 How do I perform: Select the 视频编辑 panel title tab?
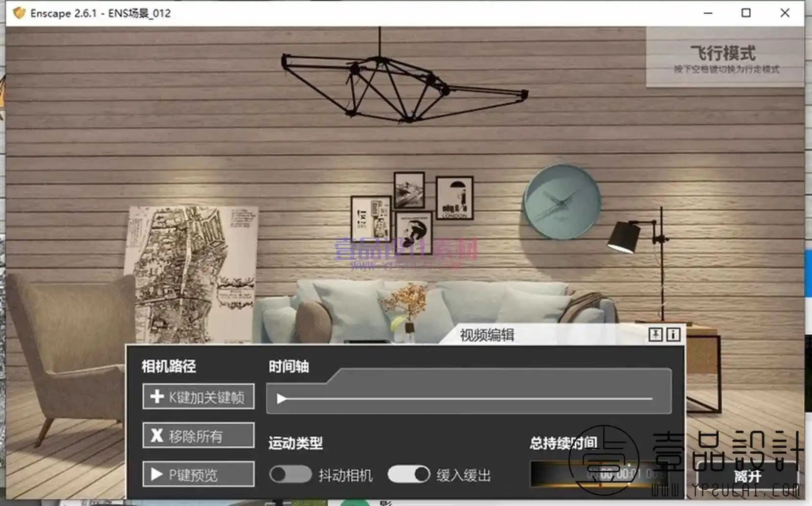coord(487,335)
